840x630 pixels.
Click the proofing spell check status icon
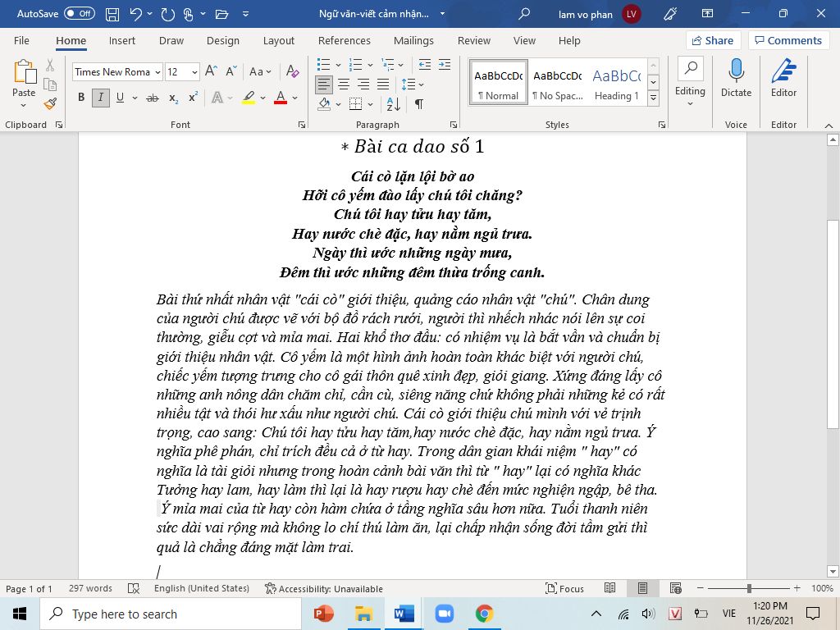[134, 588]
